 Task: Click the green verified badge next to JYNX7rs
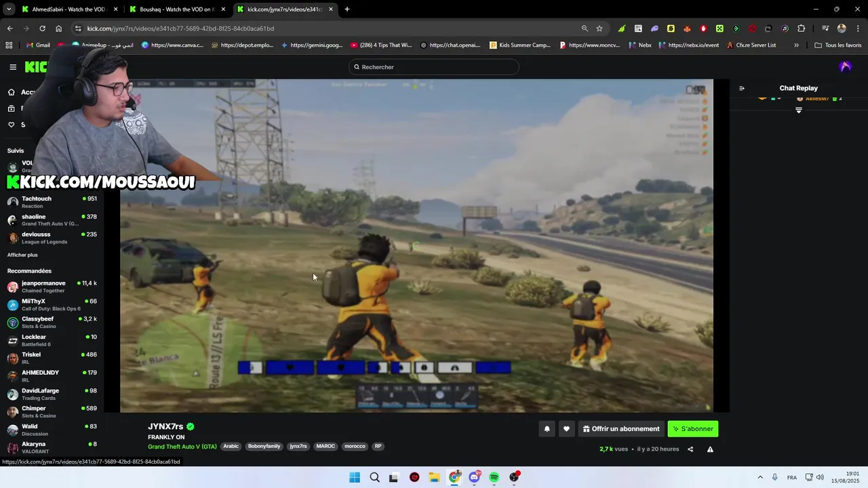[x=191, y=426]
